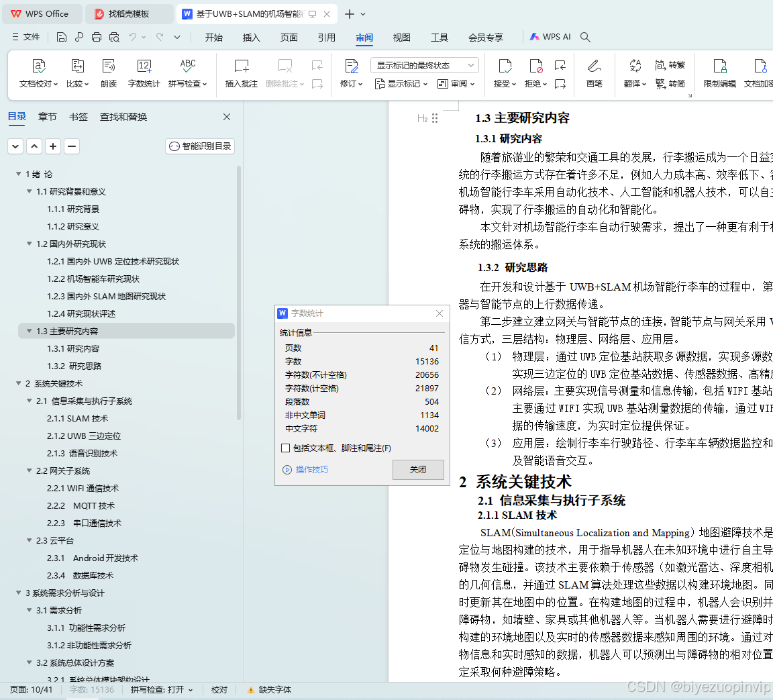Screen dimensions: 773x700
Task: Click the outline pane vertical scrollbar
Action: (x=239, y=293)
